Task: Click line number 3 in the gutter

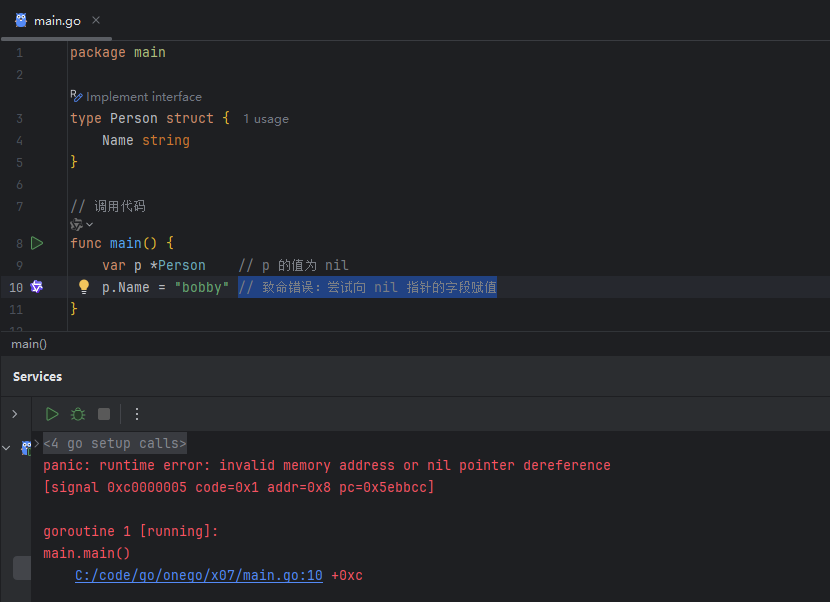Action: (x=20, y=119)
